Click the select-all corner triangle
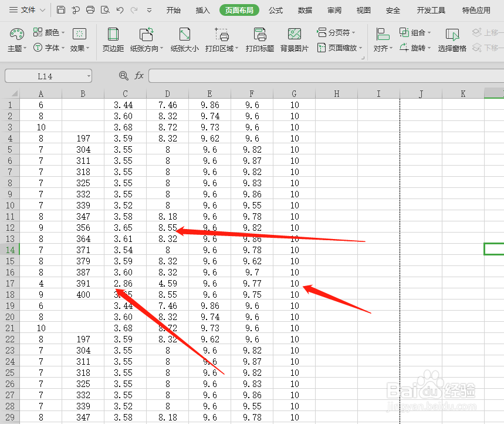The image size is (504, 424). coord(14,93)
